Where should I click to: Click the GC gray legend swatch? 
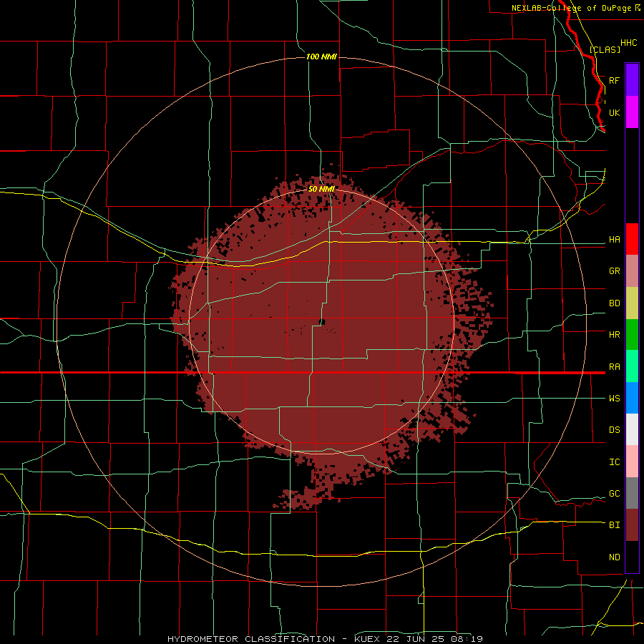point(632,493)
